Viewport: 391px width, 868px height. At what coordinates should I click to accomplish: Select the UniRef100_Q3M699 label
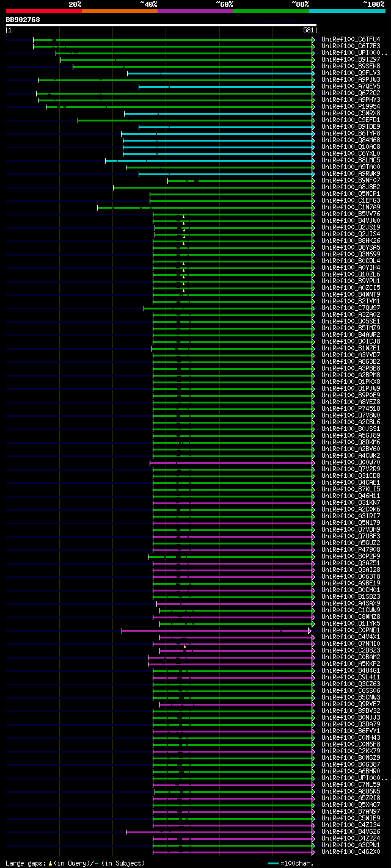click(x=351, y=255)
